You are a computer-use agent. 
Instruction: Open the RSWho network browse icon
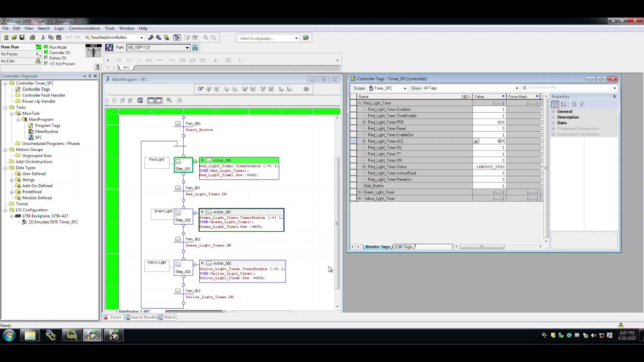[109, 48]
